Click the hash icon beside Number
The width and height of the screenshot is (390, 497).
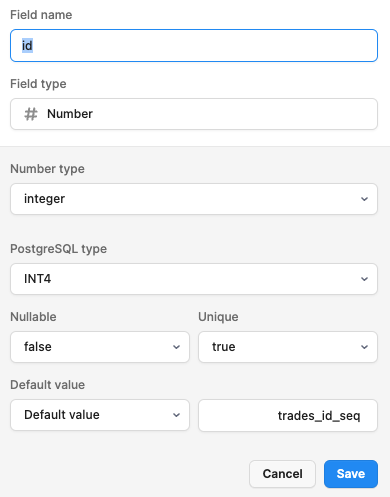31,114
